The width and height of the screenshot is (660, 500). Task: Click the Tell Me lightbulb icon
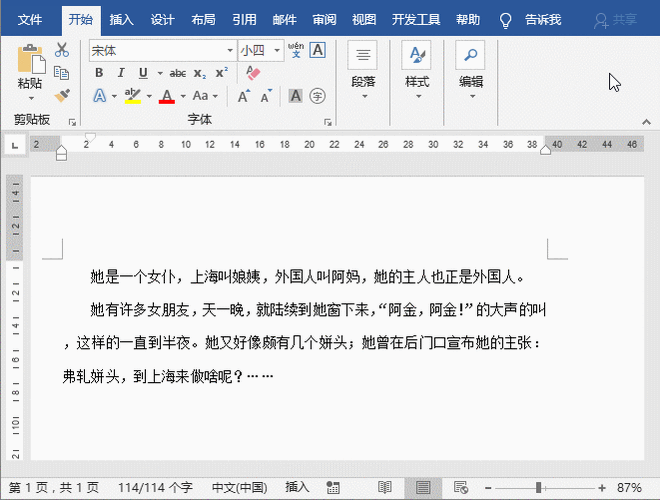click(505, 20)
